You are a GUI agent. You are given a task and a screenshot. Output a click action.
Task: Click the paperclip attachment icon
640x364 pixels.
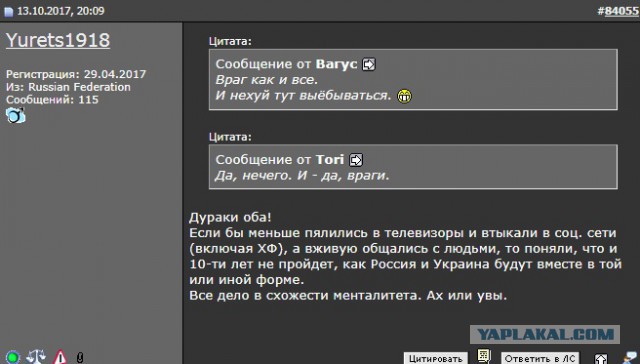(80, 358)
